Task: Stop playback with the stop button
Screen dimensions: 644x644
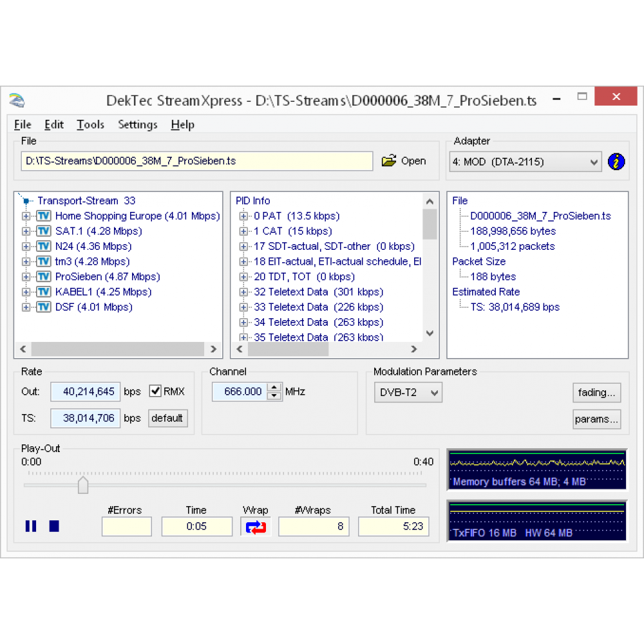Action: [54, 526]
